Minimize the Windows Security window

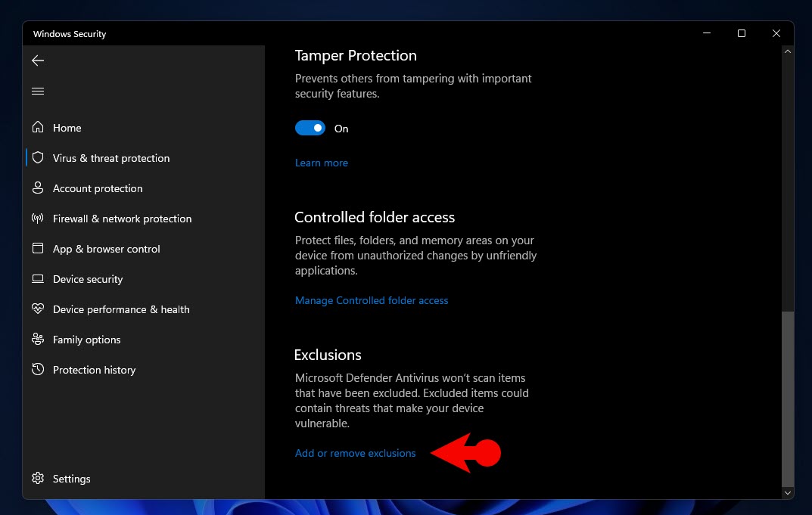(707, 33)
